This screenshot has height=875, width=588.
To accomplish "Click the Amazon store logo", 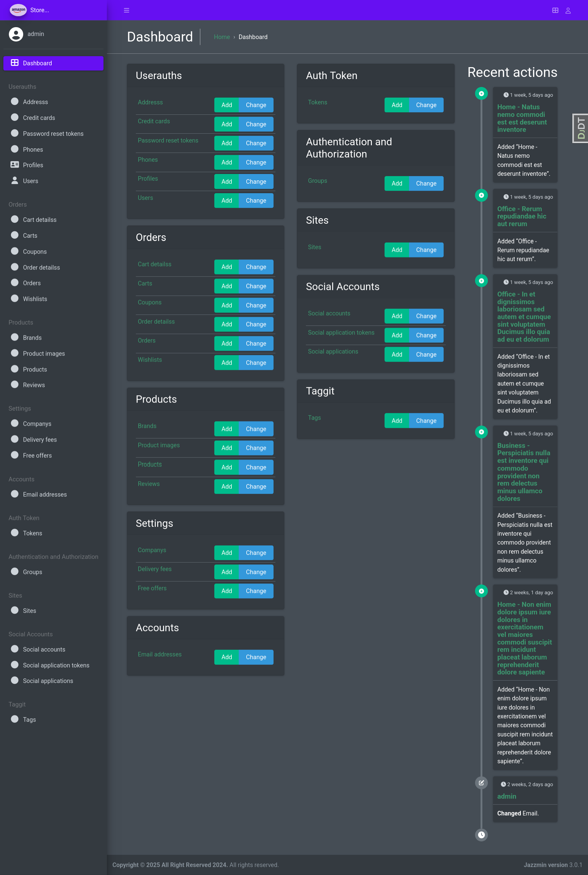I will (18, 10).
